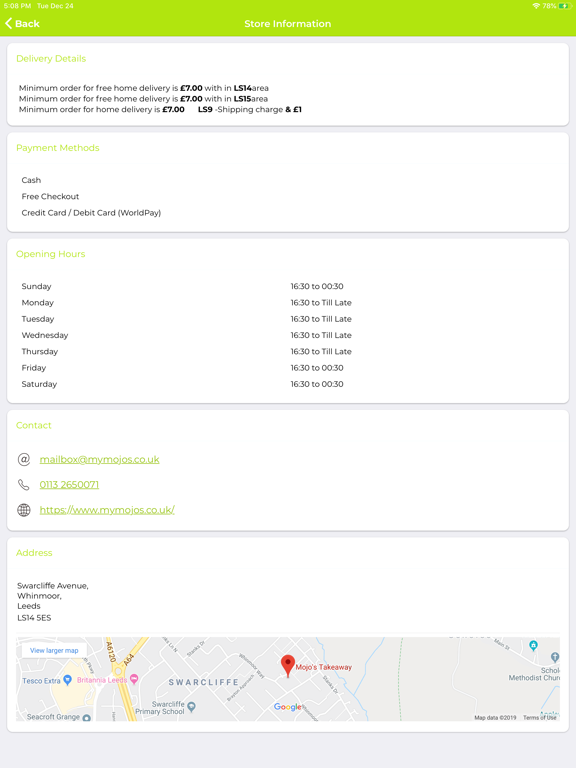Image resolution: width=576 pixels, height=768 pixels.
Task: Tap the globe website icon
Action: pos(24,510)
